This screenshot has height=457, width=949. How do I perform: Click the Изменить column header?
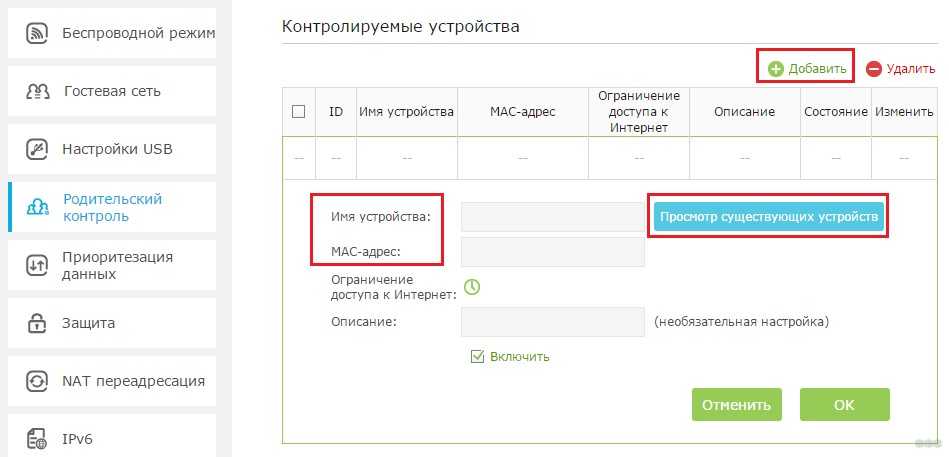904,112
